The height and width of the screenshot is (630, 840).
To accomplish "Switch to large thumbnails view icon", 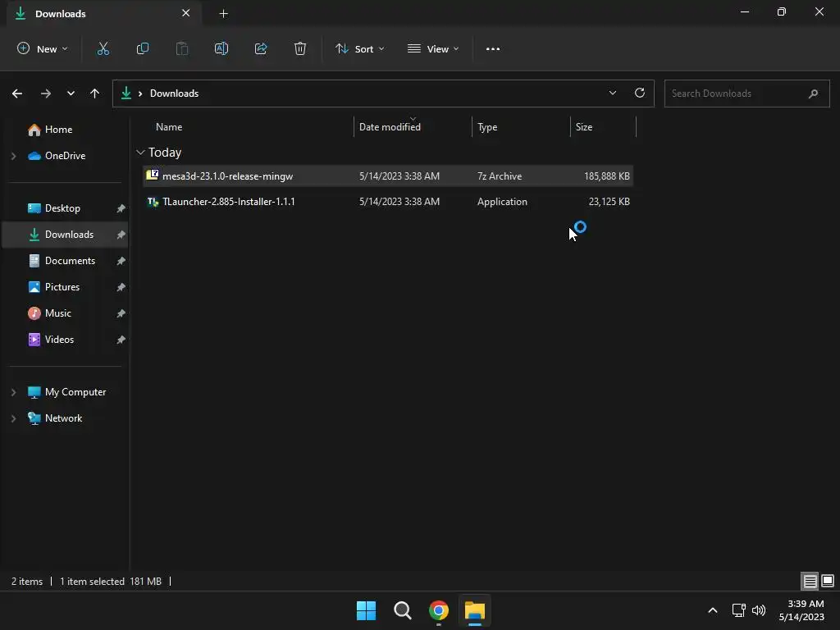I will 828,581.
